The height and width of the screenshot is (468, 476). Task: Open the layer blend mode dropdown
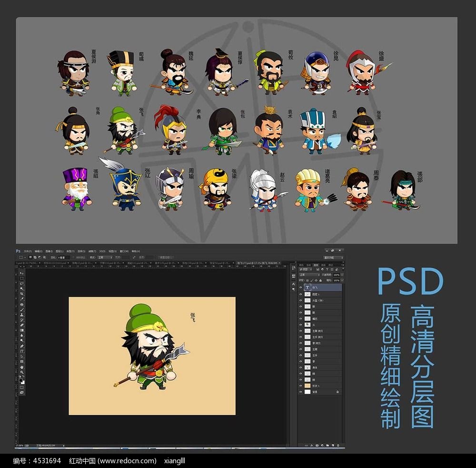309,275
